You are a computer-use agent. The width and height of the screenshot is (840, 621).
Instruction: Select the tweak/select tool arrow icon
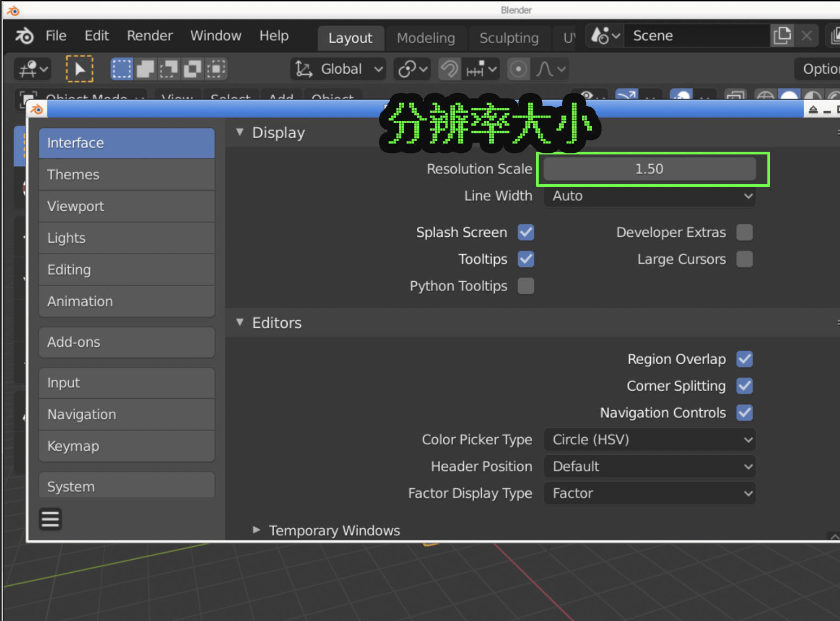click(x=80, y=69)
